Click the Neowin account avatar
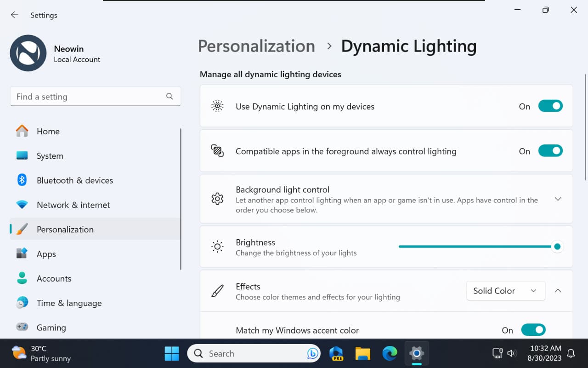Viewport: 588px width, 368px height. coord(28,53)
